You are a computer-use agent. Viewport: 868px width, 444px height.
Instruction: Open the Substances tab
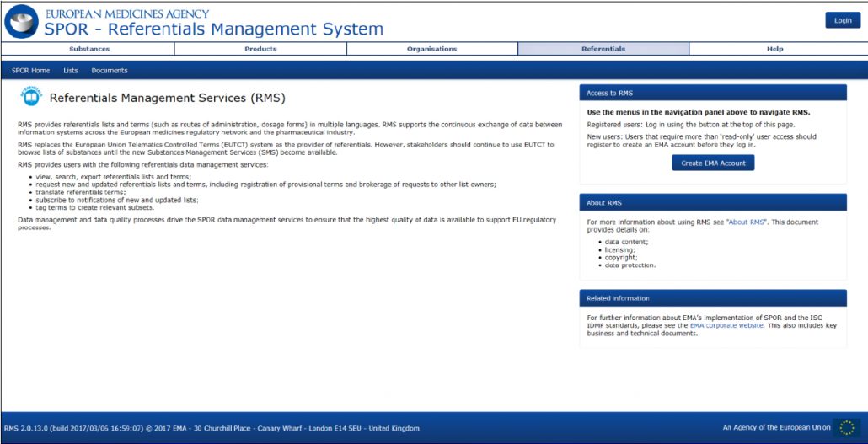88,49
